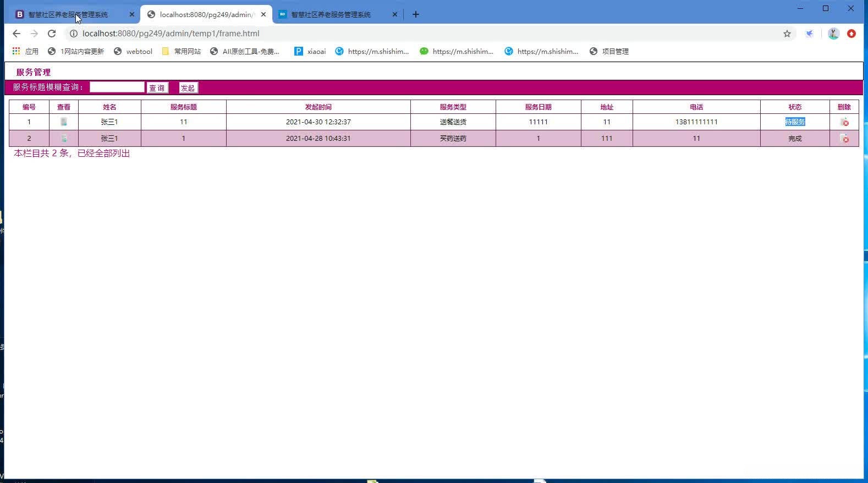Screen dimensions: 868x483
Task: Reload the current page
Action: [52, 34]
